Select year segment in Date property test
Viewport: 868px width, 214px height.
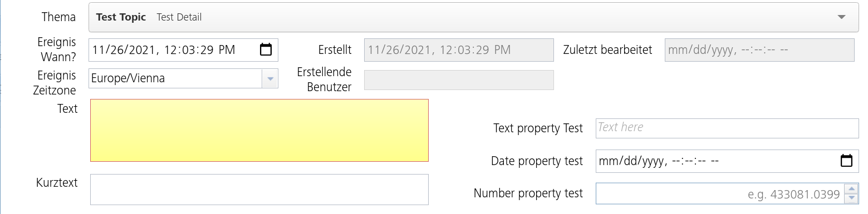(651, 161)
